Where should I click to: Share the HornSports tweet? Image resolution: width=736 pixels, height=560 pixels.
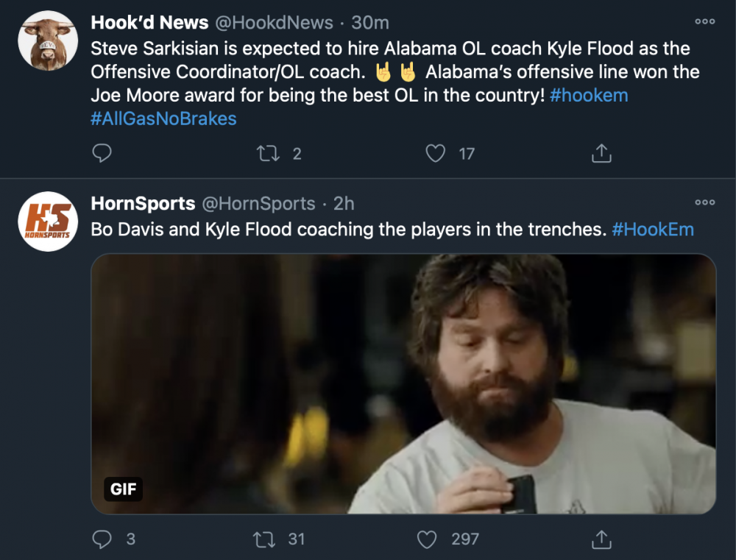pos(601,539)
